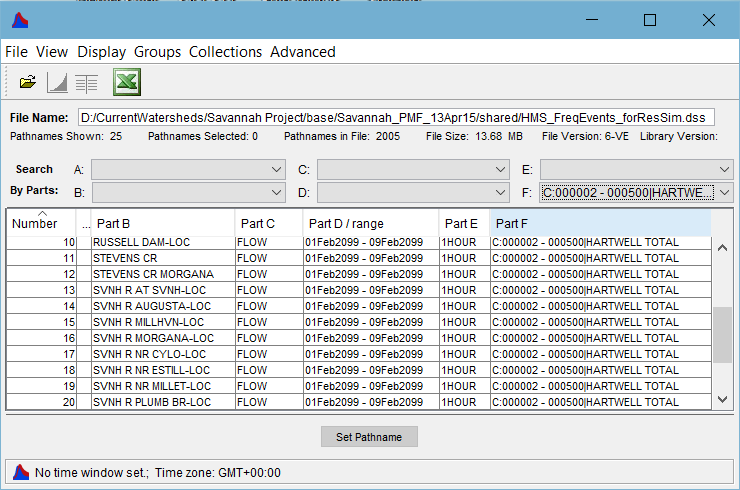740x490 pixels.
Task: Click the table scrollbar down arrow
Action: (x=723, y=400)
